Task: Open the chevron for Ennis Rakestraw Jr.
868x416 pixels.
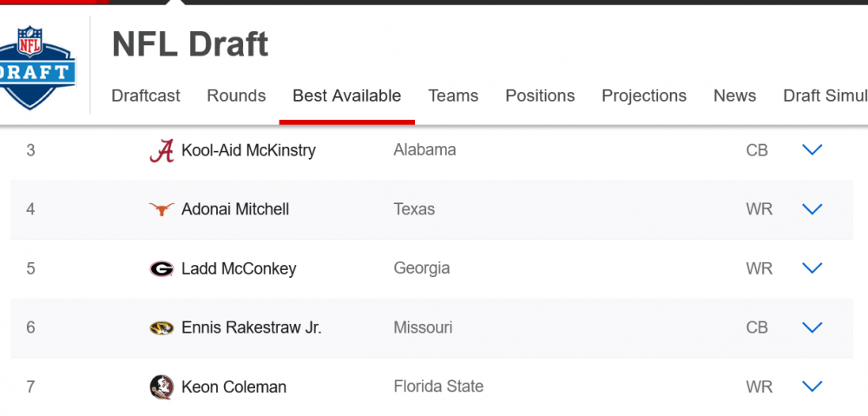Action: [812, 327]
